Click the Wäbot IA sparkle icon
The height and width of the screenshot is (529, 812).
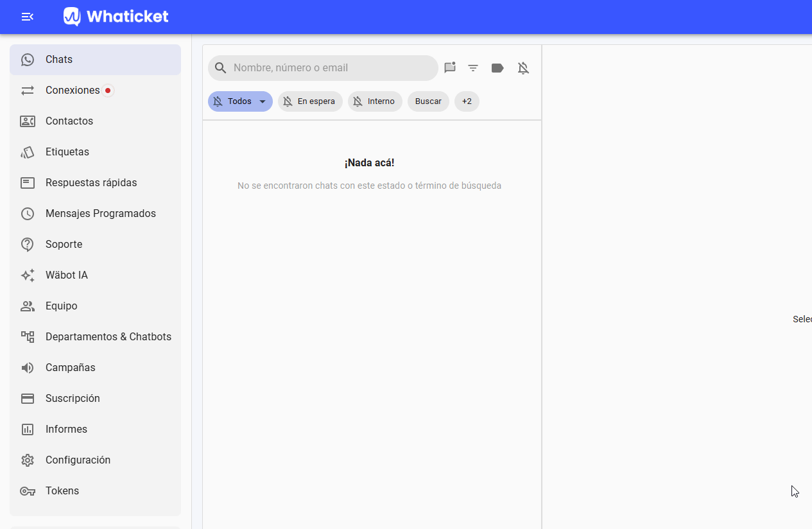[28, 275]
